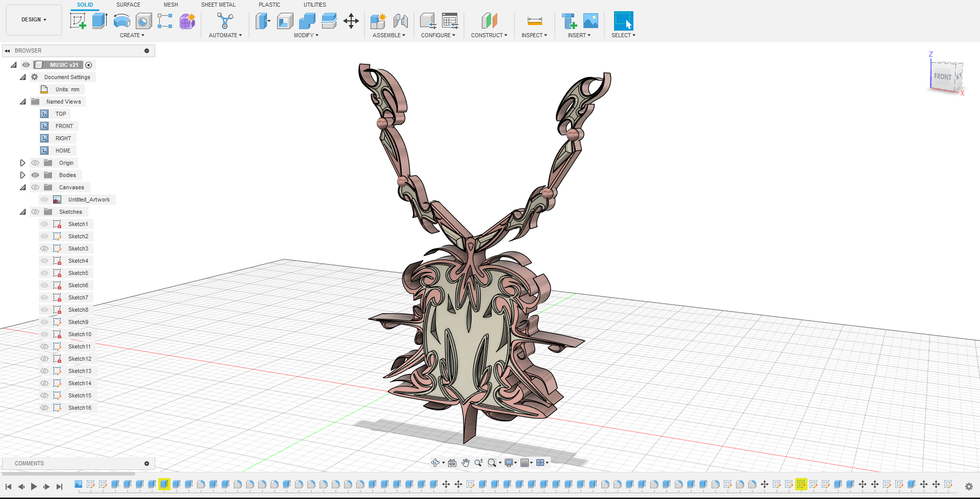Toggle visibility of MUSIC v21 component

pyautogui.click(x=26, y=65)
